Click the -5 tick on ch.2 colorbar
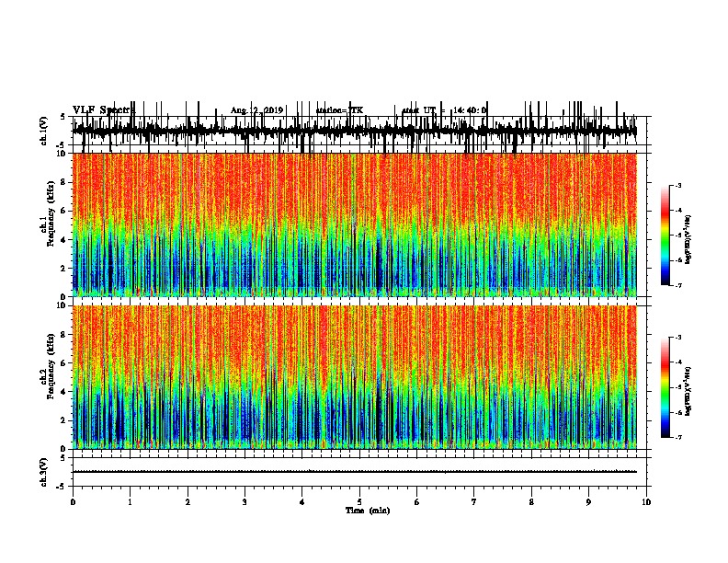Screen dimensions: 728x563 click(678, 387)
